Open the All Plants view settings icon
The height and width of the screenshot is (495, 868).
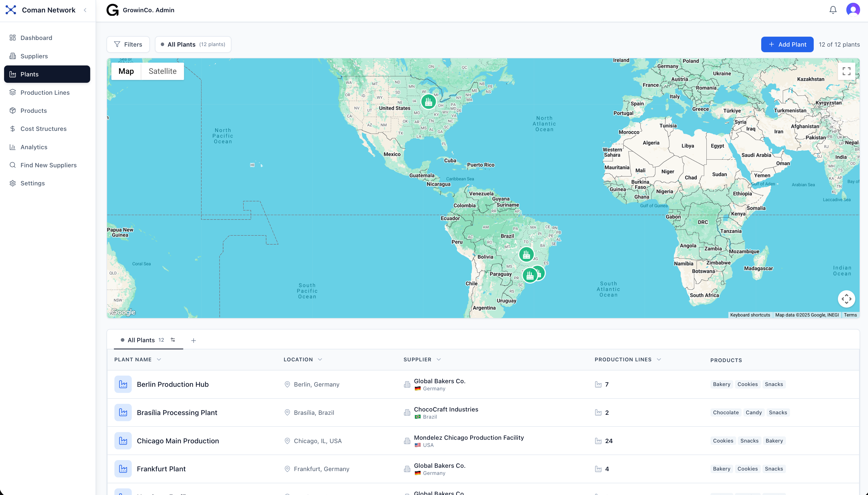click(173, 340)
